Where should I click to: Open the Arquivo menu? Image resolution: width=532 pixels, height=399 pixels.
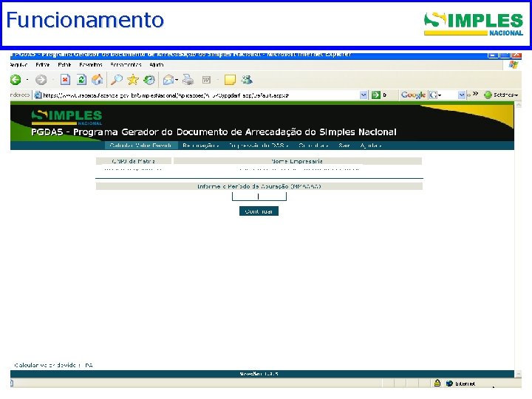coord(18,64)
